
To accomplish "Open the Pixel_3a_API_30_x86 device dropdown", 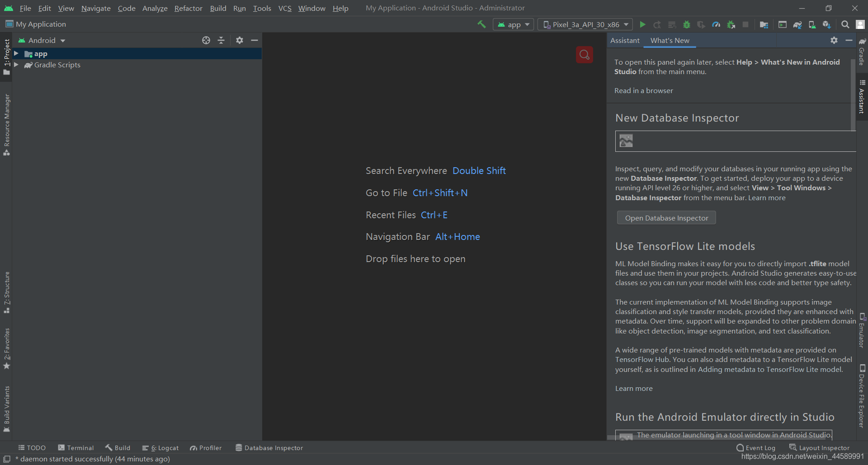I will (586, 24).
